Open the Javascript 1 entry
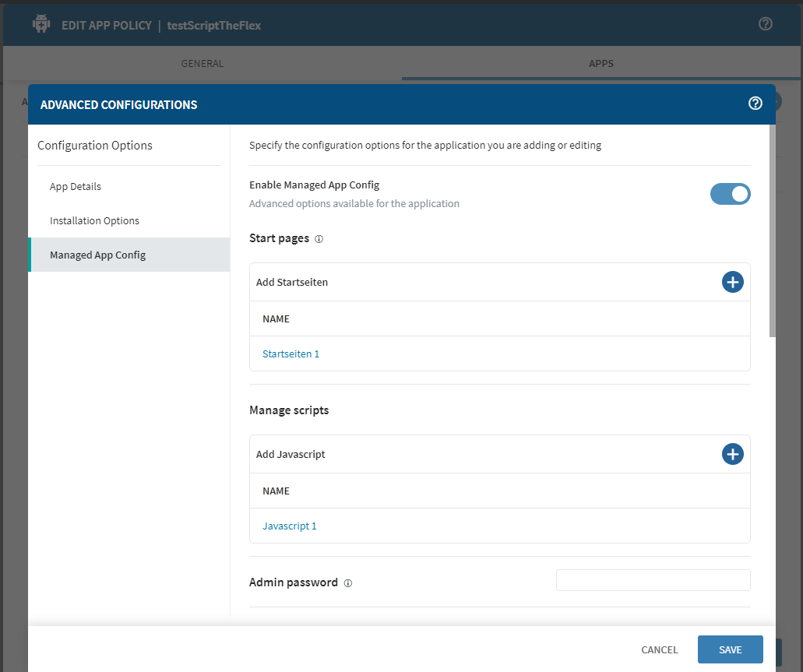 click(x=289, y=526)
